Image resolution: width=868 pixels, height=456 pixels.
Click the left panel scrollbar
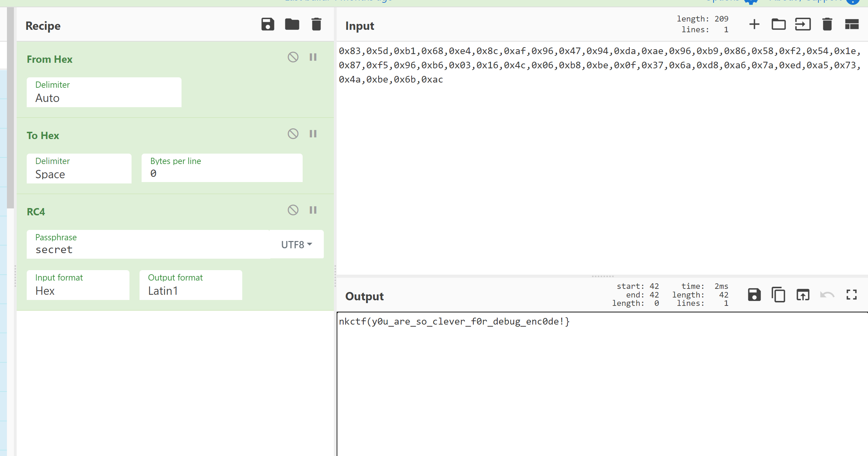coord(10,107)
